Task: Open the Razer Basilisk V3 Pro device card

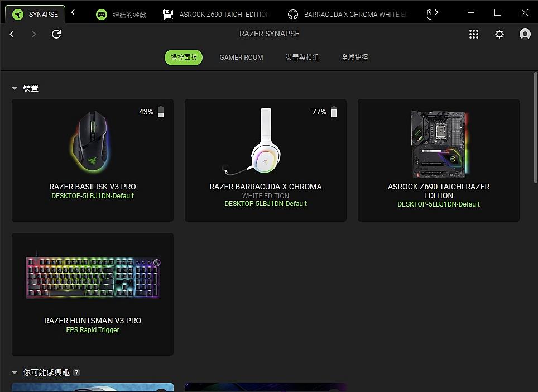Action: 93,160
